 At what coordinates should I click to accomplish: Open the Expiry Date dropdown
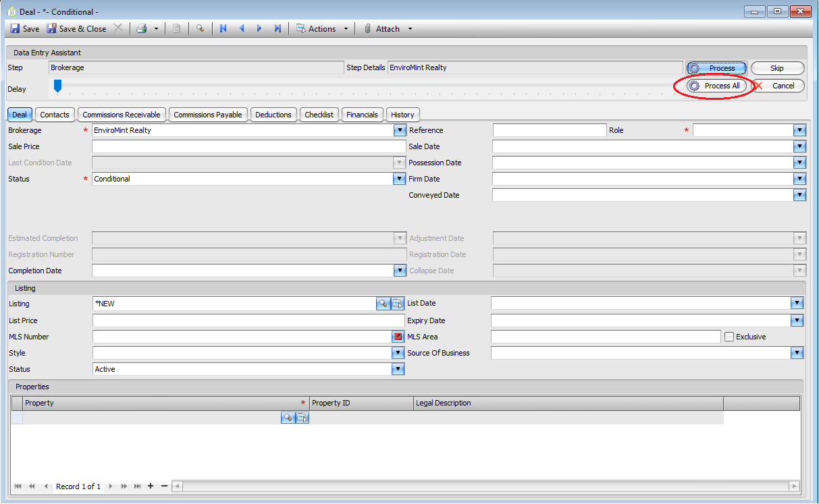tap(797, 320)
